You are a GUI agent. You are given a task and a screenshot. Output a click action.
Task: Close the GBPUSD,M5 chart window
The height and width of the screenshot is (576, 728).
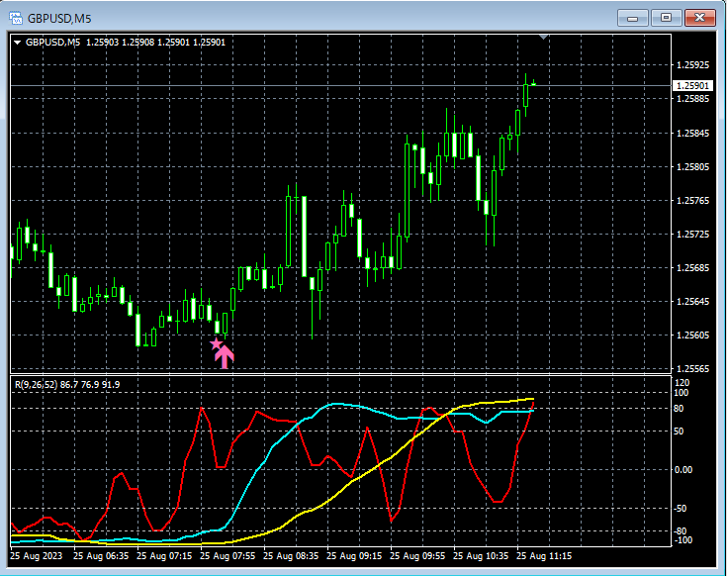pos(699,18)
